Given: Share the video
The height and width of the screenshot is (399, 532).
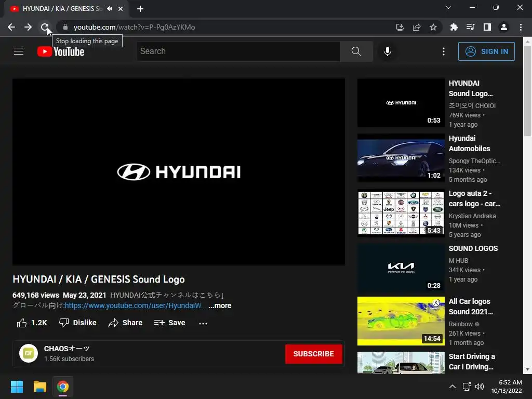Looking at the screenshot, I should [125, 323].
